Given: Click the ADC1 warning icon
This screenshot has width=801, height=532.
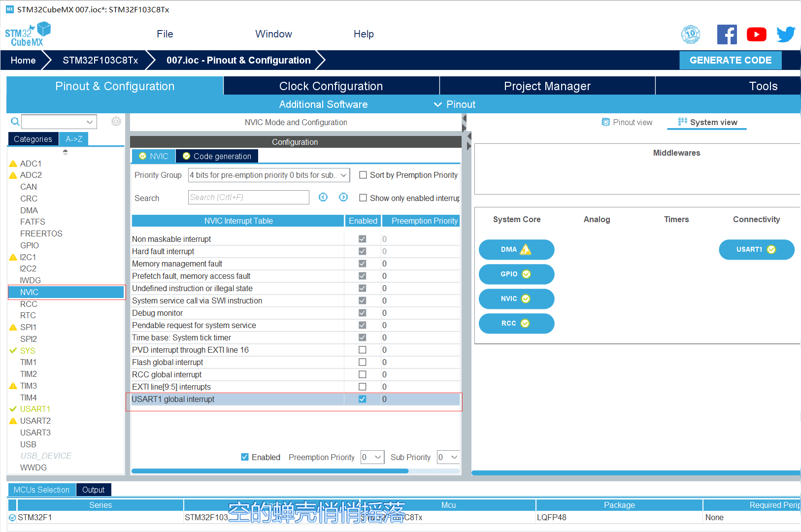Looking at the screenshot, I should pos(13,164).
